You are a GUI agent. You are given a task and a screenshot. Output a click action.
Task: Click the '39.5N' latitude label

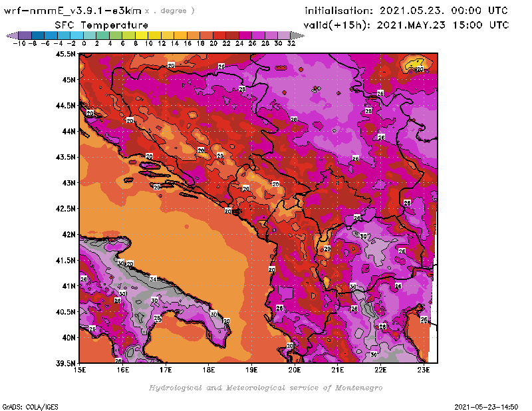tap(65, 363)
